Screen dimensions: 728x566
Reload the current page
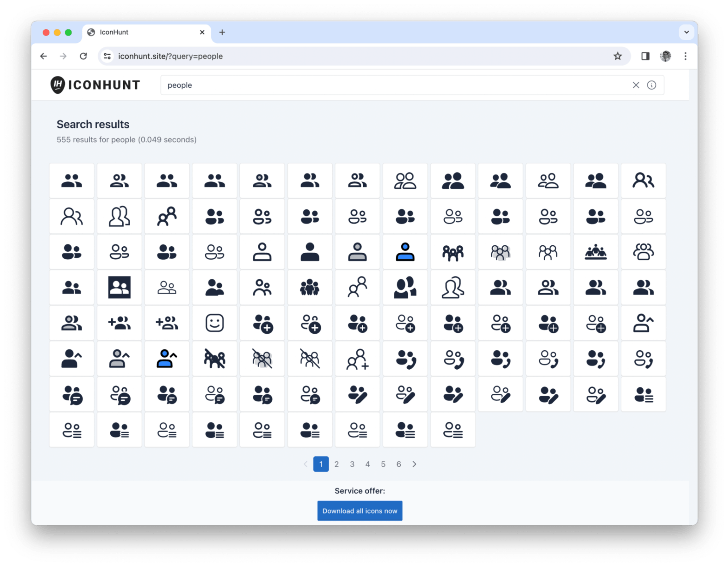point(84,56)
